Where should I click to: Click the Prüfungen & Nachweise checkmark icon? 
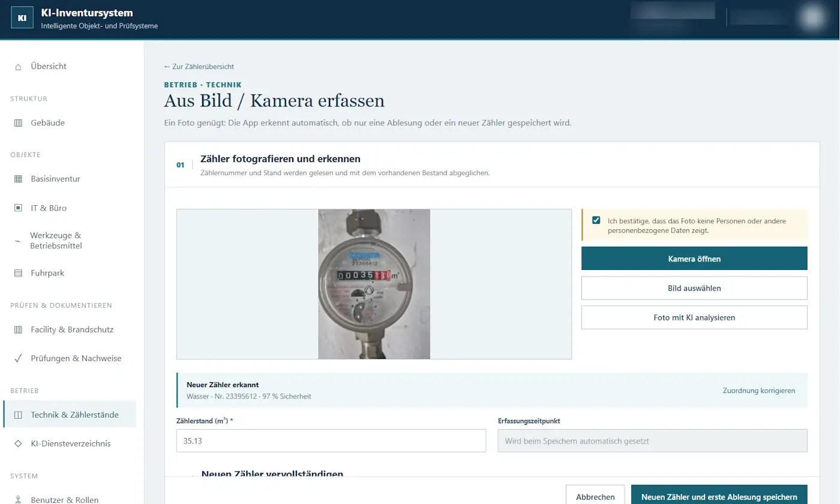(x=18, y=358)
